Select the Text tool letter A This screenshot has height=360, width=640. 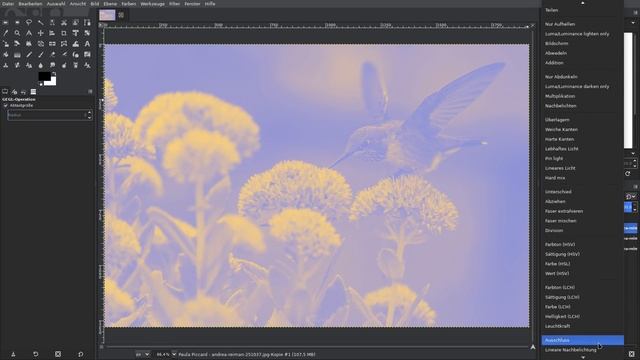pyautogui.click(x=87, y=44)
